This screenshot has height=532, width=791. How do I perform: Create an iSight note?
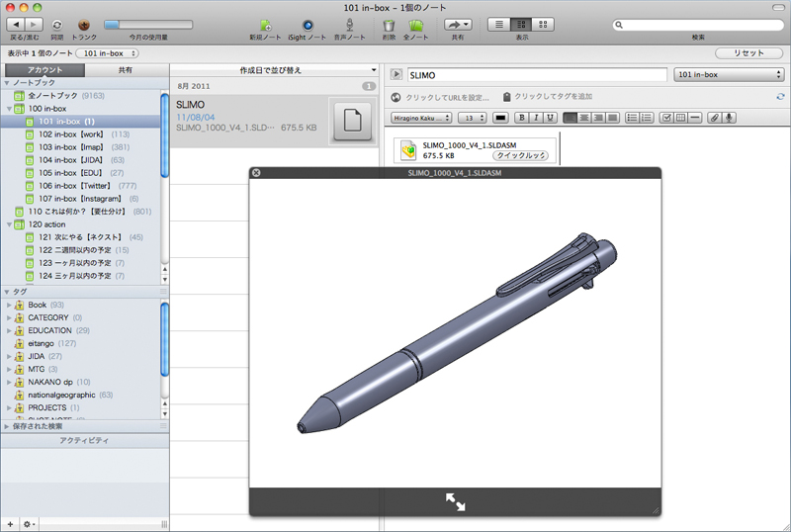(308, 25)
